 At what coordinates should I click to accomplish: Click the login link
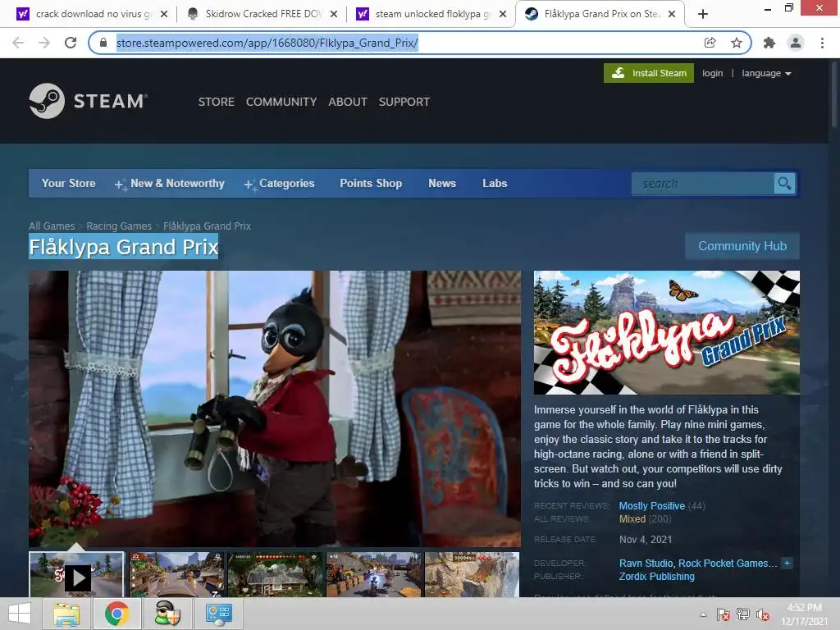[x=713, y=73]
